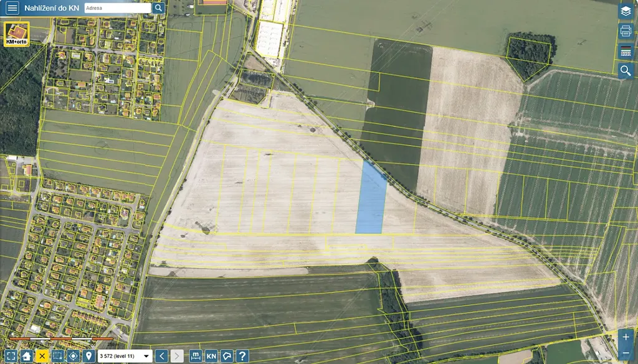
Task: Activate the polygon drawing tool
Action: (227, 357)
